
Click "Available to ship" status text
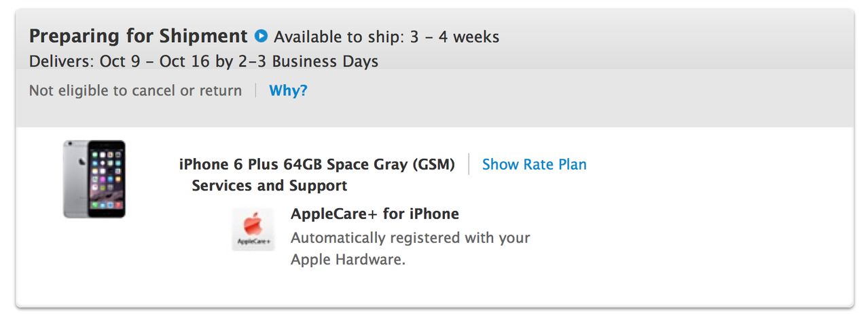339,37
